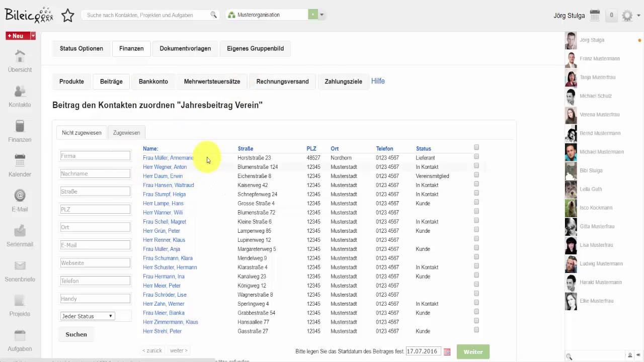Check the box for Frau Hansen, Waltraud

[x=476, y=184]
